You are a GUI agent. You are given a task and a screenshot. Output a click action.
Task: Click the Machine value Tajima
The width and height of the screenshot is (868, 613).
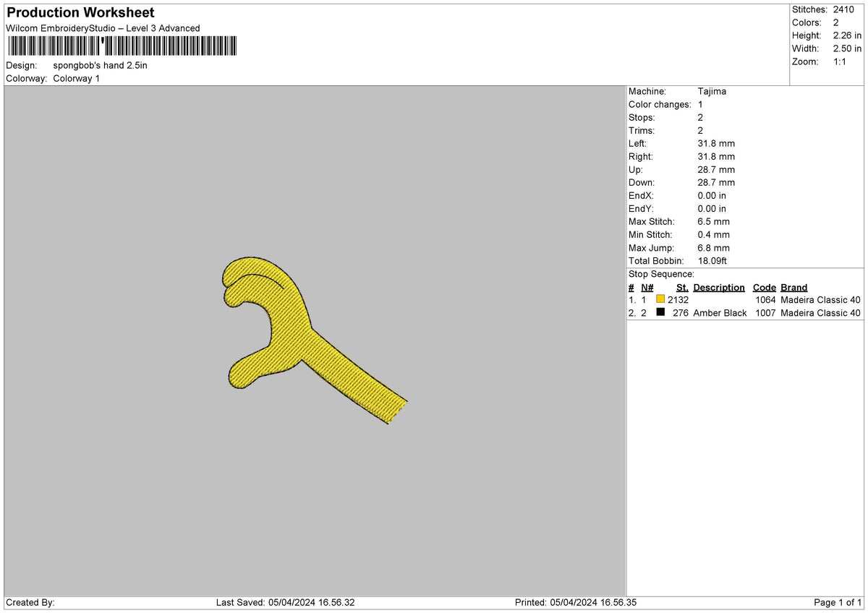(712, 92)
